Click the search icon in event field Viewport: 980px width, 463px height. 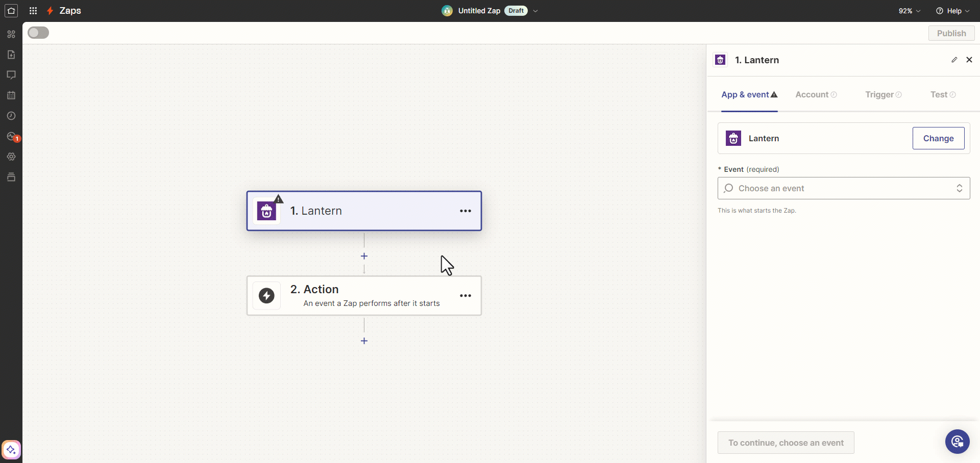pos(729,188)
